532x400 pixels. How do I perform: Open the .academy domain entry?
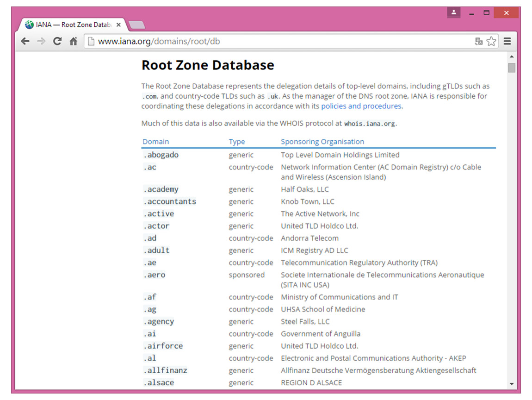161,189
